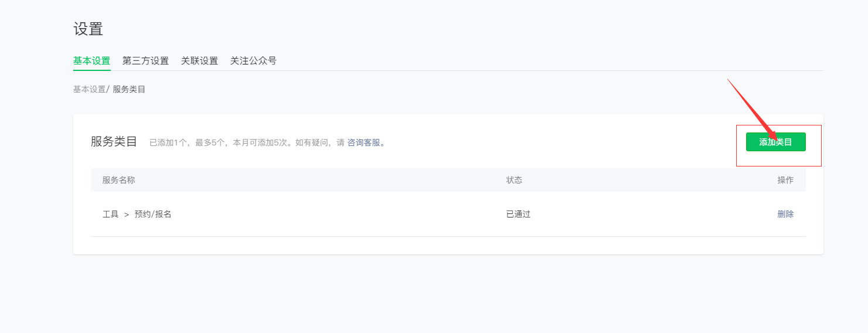Click the 已添加1个 quota hint text

point(169,142)
